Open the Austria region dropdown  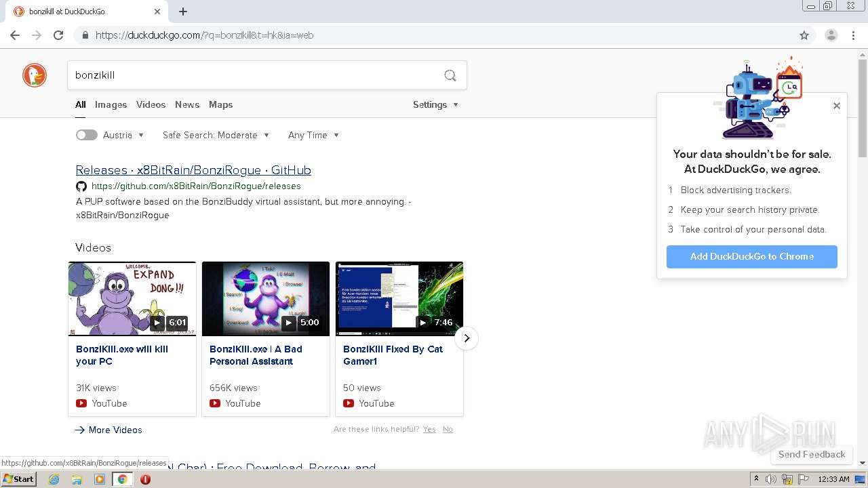point(124,135)
